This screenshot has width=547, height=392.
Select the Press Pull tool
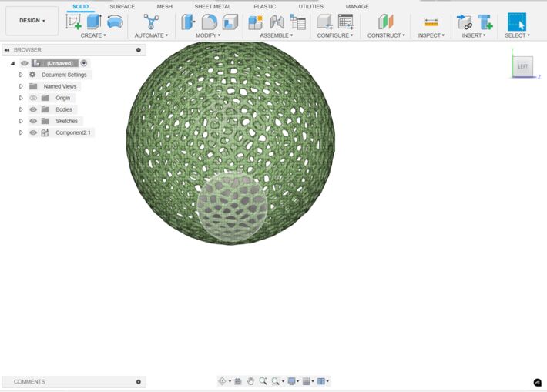[x=188, y=22]
